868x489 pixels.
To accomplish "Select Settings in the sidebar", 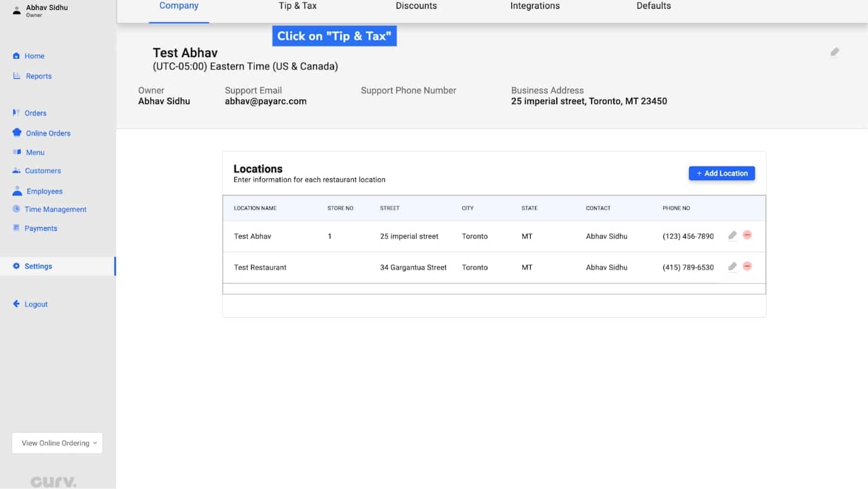I will [38, 266].
